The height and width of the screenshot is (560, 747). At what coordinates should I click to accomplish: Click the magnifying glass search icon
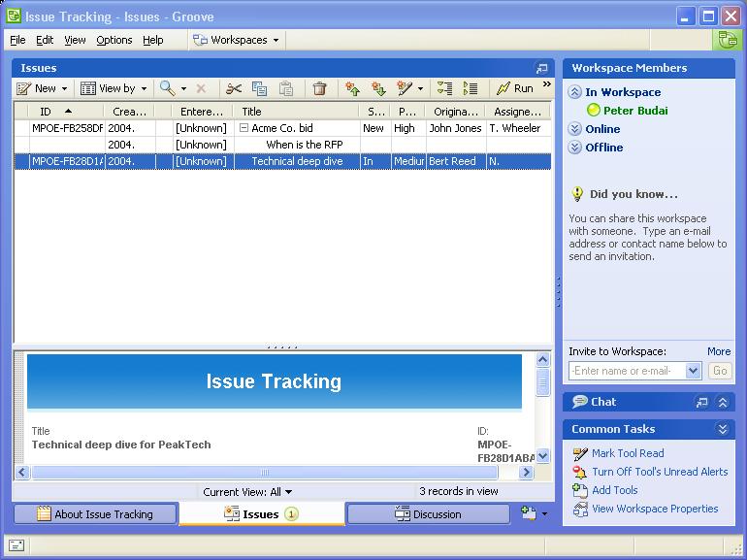[x=167, y=88]
